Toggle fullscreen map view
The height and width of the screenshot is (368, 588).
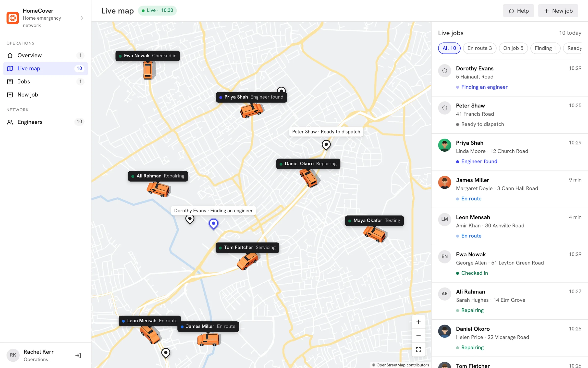click(418, 349)
